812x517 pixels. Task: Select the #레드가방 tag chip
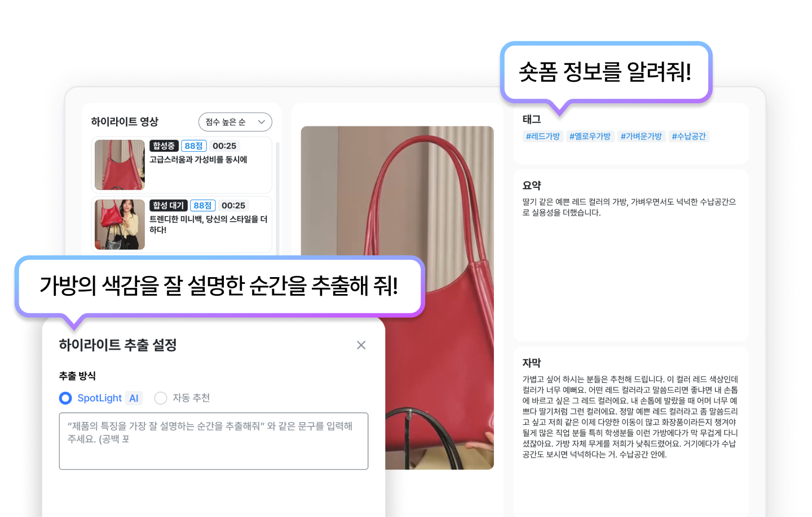click(542, 136)
